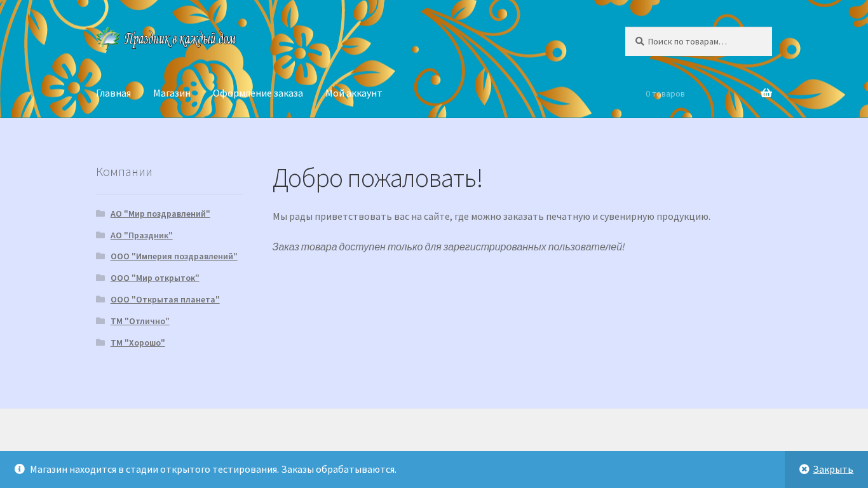Click the "0 товаров" cart text
Image resolution: width=868 pixels, height=488 pixels.
click(665, 93)
